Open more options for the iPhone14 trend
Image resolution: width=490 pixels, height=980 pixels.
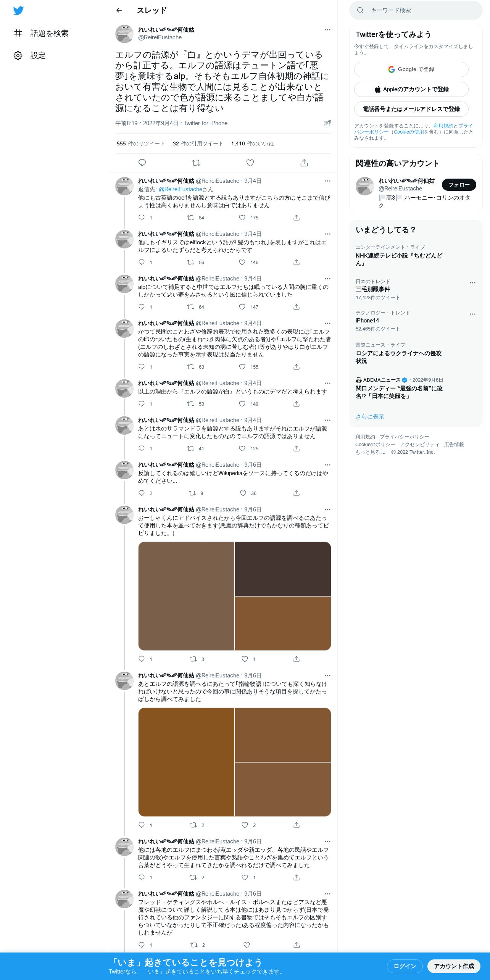coord(472,314)
